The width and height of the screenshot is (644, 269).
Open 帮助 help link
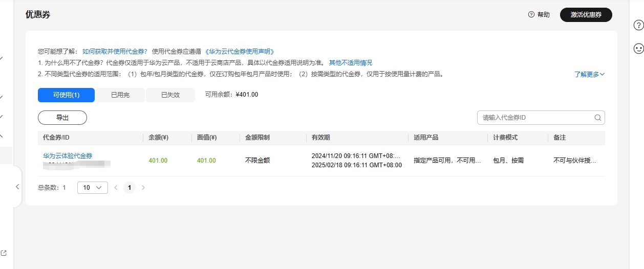coord(543,15)
